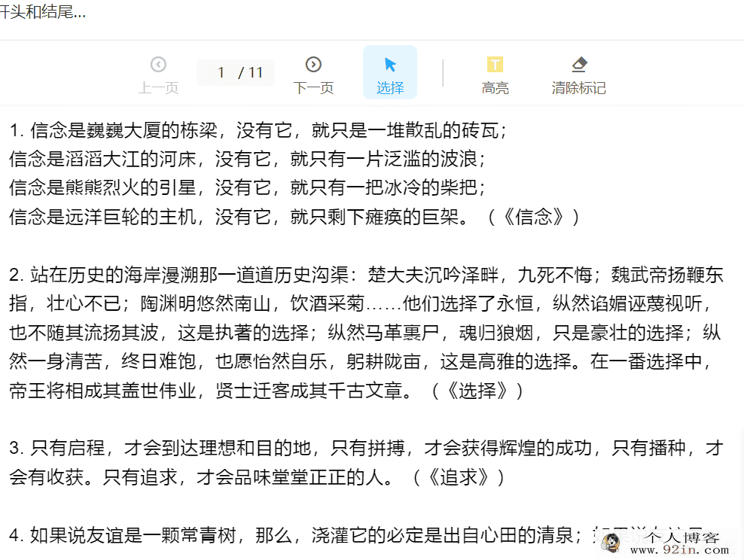The height and width of the screenshot is (560, 744).
Task: Click the total page count / 11
Action: click(250, 72)
